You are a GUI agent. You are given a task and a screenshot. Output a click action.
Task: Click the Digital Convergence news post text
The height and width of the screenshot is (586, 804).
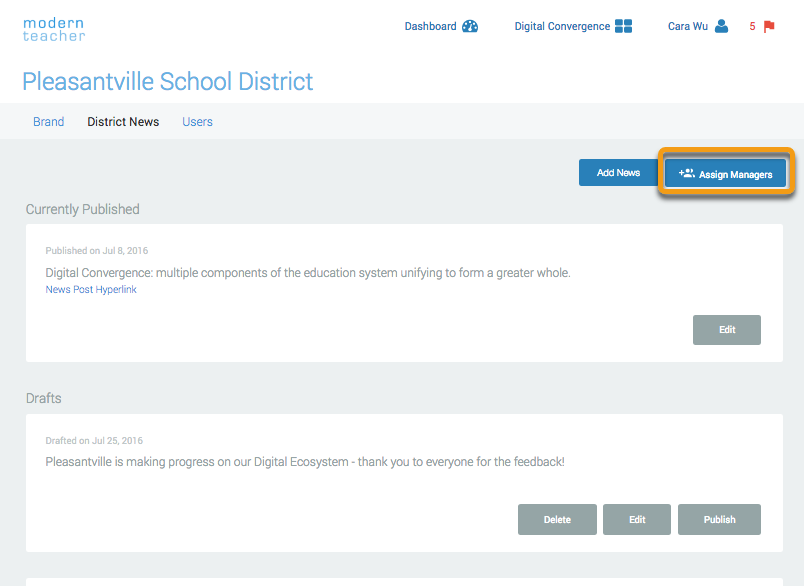click(x=308, y=273)
